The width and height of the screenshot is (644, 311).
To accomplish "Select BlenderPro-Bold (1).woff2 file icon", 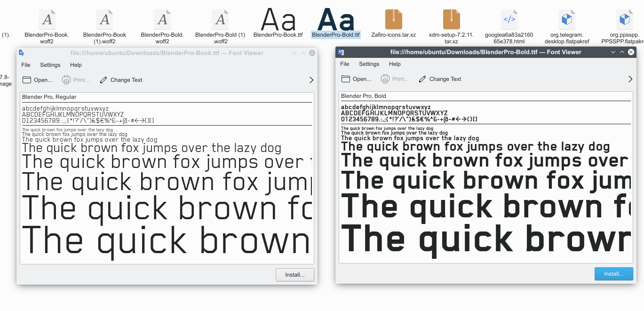I will click(220, 19).
